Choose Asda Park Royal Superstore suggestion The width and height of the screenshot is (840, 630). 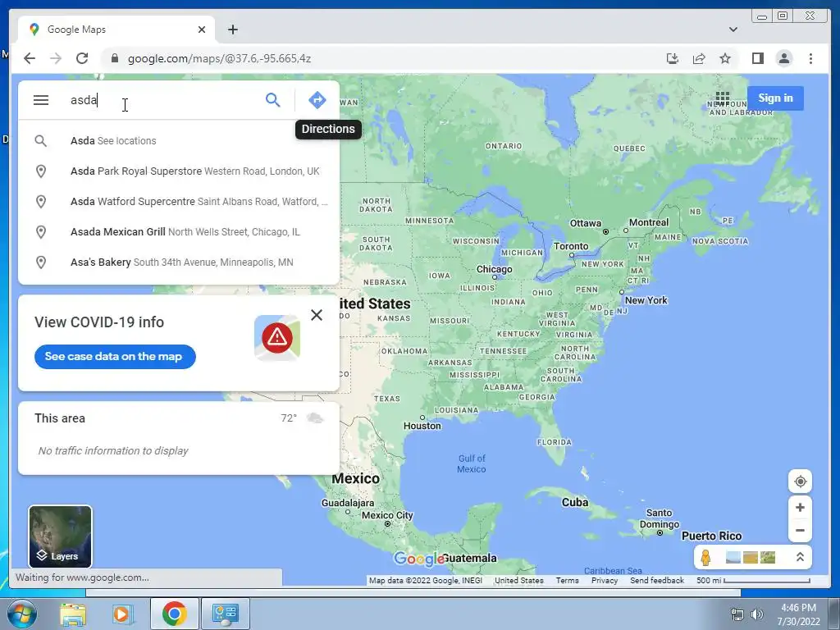pos(179,171)
